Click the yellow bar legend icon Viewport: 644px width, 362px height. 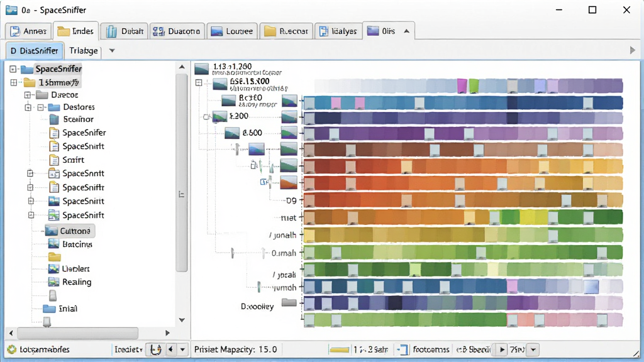coord(340,349)
